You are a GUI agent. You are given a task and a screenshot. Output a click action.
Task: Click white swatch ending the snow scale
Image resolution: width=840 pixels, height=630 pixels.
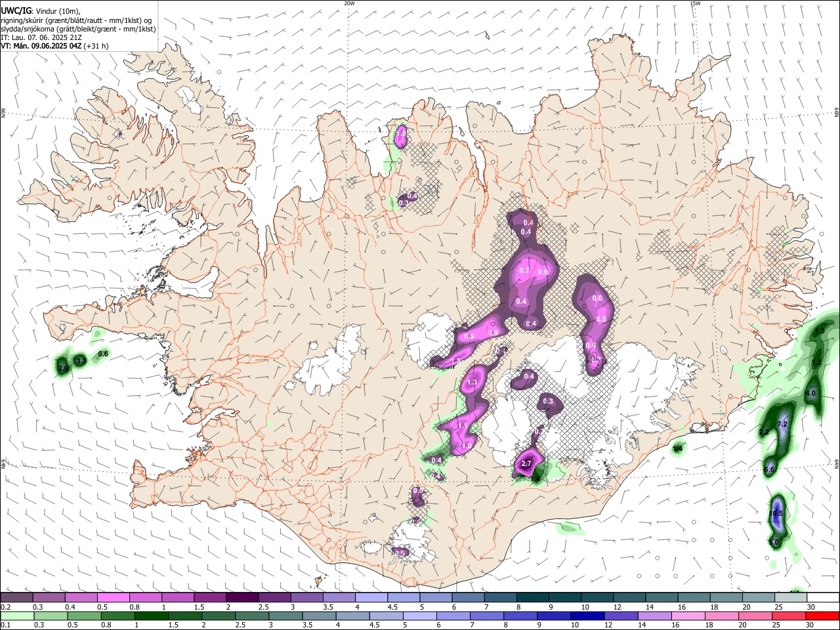(823, 597)
